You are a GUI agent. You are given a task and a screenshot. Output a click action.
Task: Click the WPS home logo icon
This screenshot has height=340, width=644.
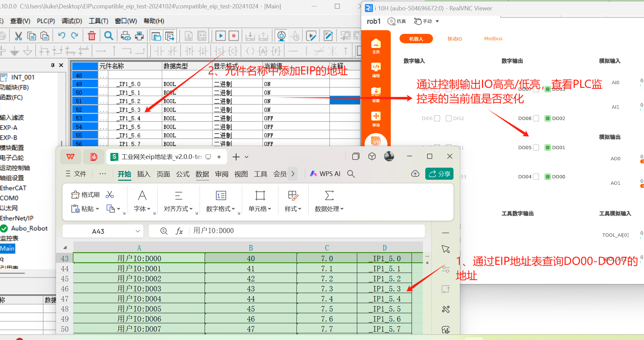[70, 157]
